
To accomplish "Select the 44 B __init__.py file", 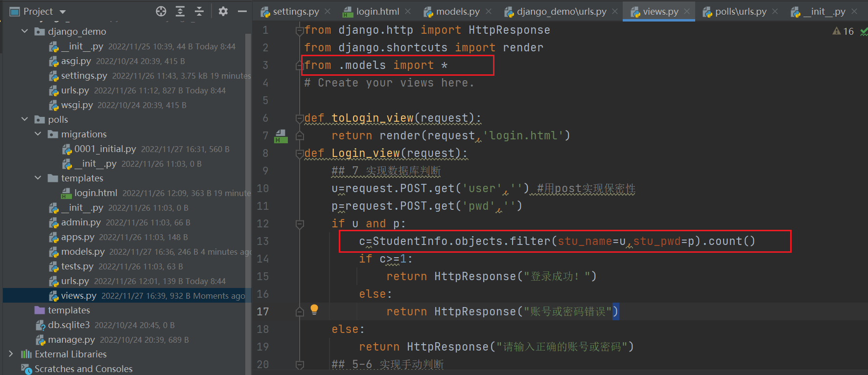I will [x=82, y=46].
